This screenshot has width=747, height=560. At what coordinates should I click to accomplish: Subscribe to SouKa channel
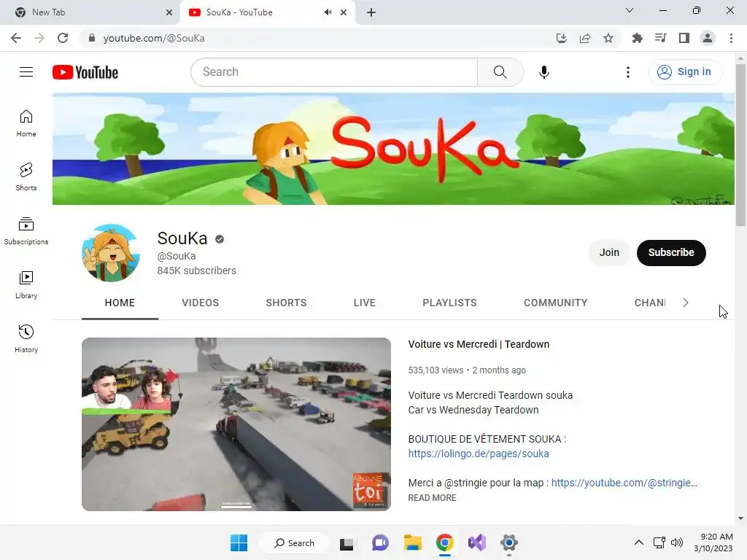tap(671, 252)
